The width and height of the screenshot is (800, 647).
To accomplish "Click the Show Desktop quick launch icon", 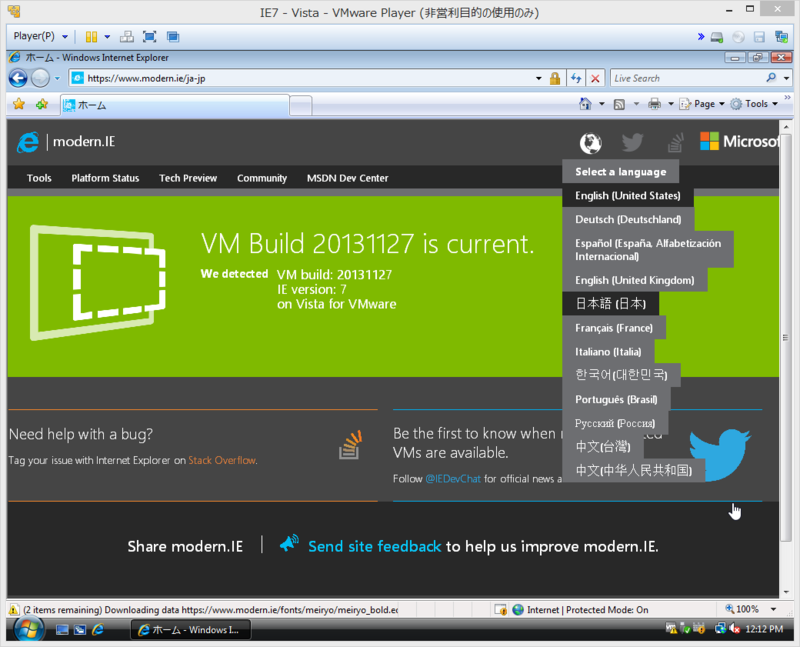I will 62,630.
